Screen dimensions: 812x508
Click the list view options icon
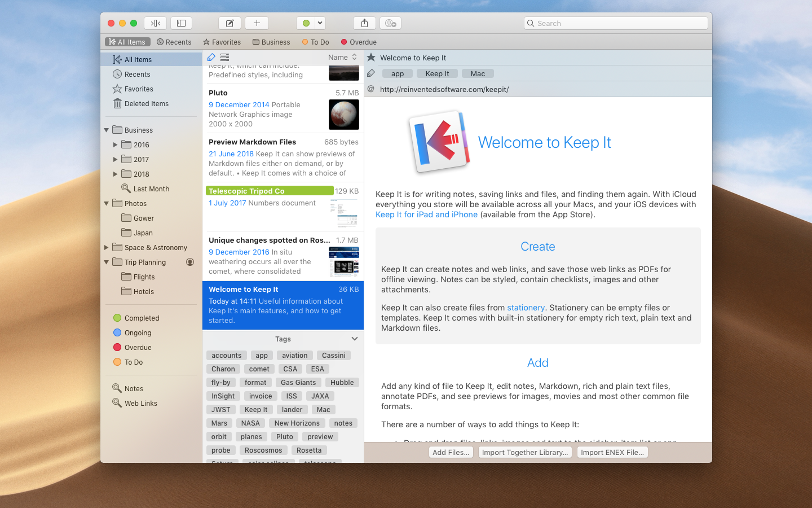coord(225,57)
